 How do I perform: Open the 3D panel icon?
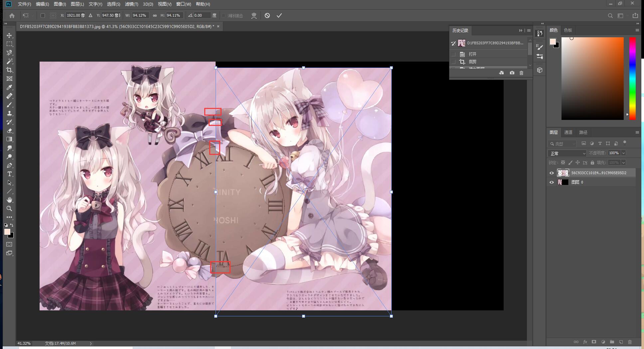coord(540,70)
